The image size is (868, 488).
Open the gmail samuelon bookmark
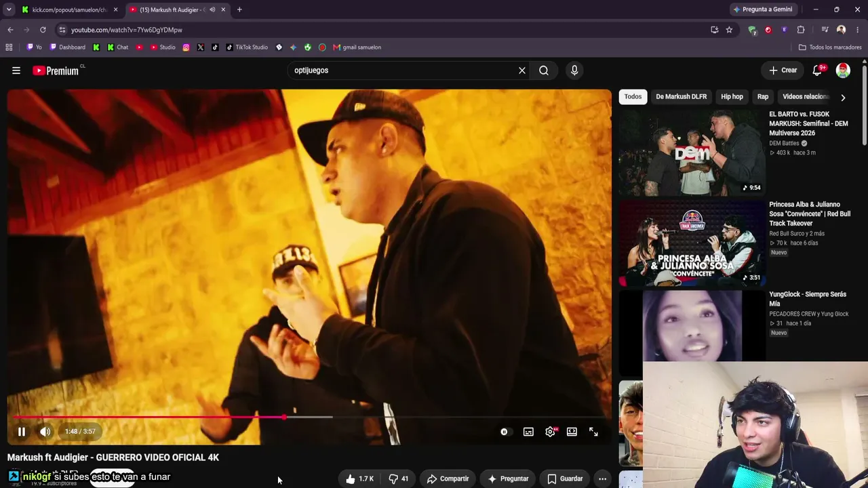(x=357, y=47)
